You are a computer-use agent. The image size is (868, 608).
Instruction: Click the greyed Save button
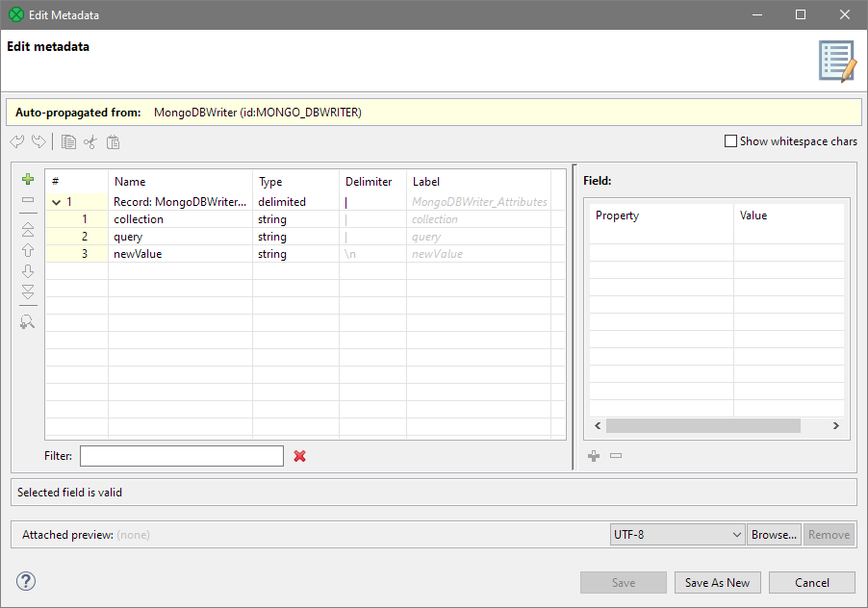point(624,583)
